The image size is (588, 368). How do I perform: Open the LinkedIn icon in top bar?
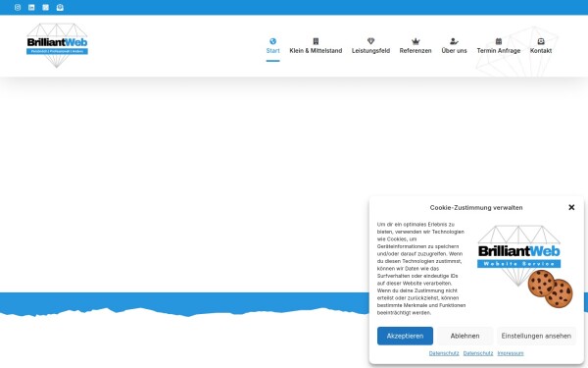pyautogui.click(x=31, y=8)
